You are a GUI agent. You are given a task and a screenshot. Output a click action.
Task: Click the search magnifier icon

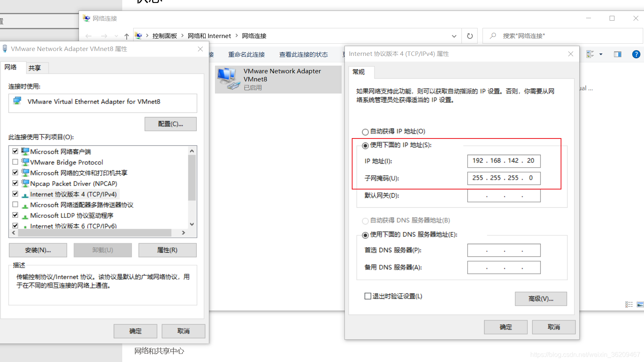click(493, 36)
